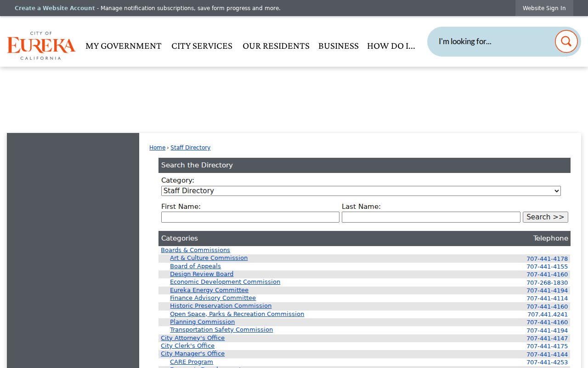Click the Search the Directory heading

[x=197, y=165]
